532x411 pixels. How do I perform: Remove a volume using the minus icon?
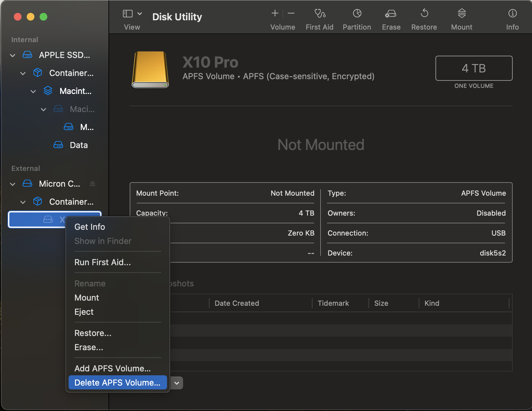pos(291,14)
